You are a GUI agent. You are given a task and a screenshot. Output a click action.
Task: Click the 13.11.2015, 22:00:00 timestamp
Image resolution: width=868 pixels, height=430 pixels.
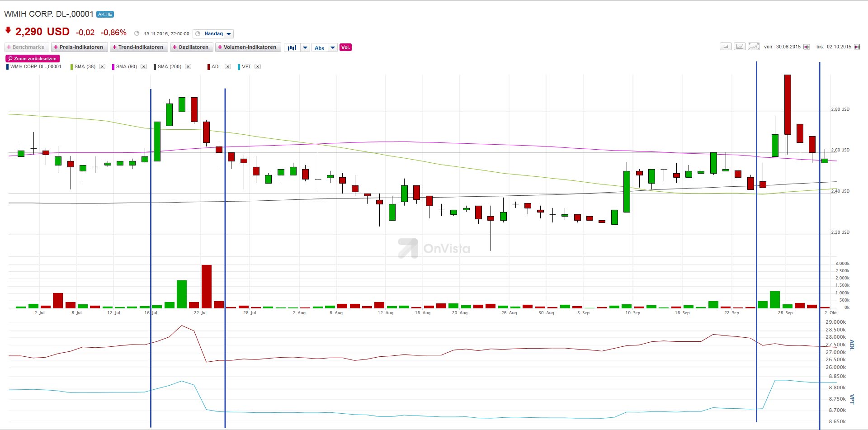tap(166, 34)
